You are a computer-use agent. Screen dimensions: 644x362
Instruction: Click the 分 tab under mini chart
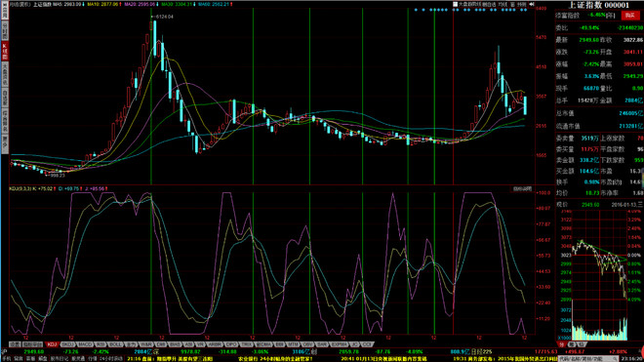(x=561, y=344)
